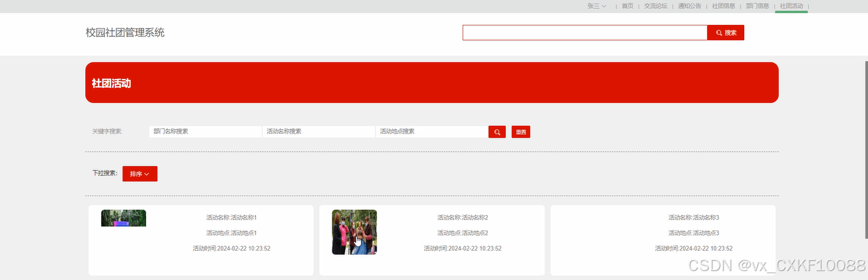Click the text 活动地点:活动地点2
The image size is (868, 280).
463,233
